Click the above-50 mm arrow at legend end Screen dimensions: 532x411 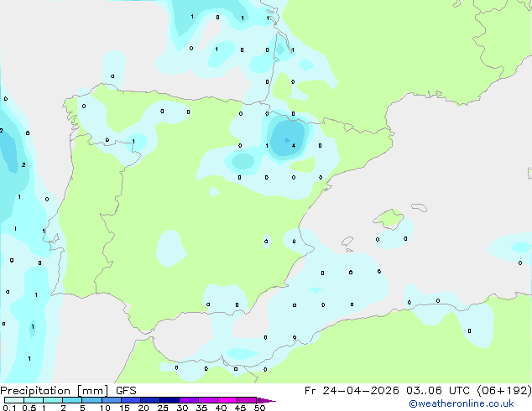(x=266, y=400)
